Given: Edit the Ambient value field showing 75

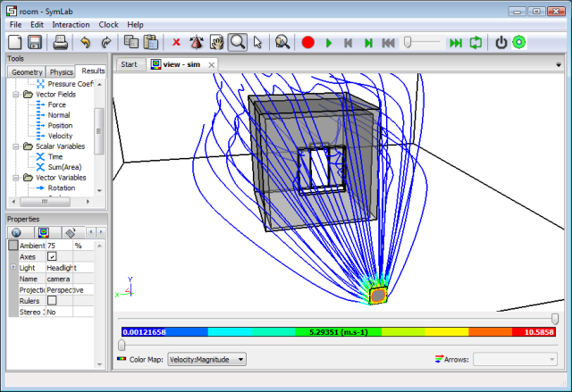Looking at the screenshot, I should 59,246.
